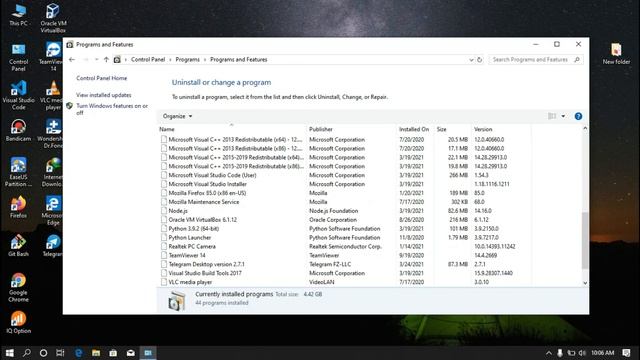
Task: Sort by Installed On column header
Action: coord(414,129)
